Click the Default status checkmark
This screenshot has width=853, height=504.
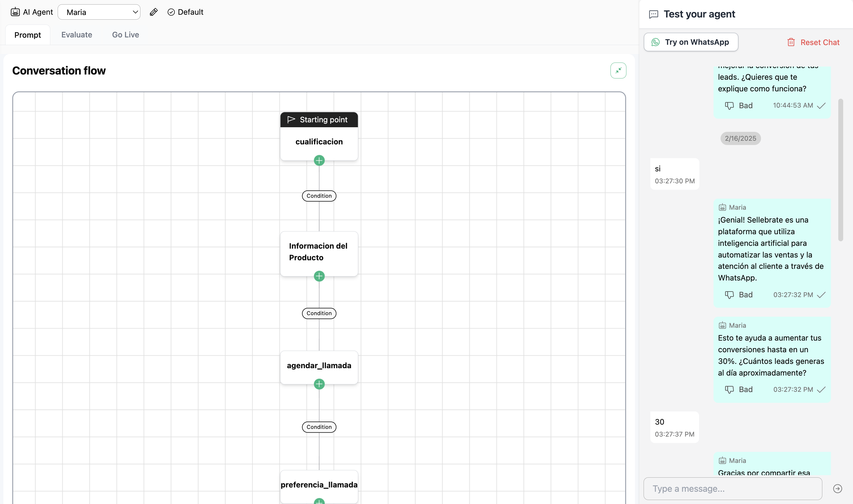tap(171, 12)
